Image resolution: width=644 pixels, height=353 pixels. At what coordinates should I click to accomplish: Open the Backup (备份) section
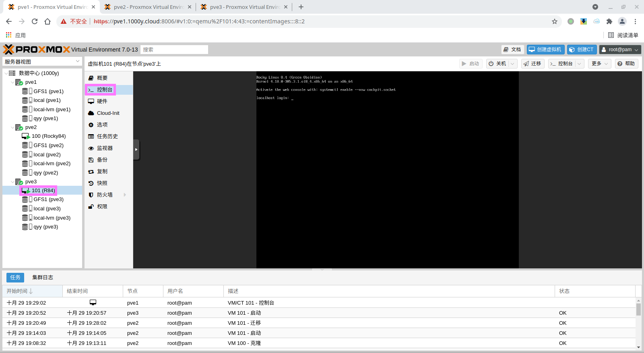(102, 160)
